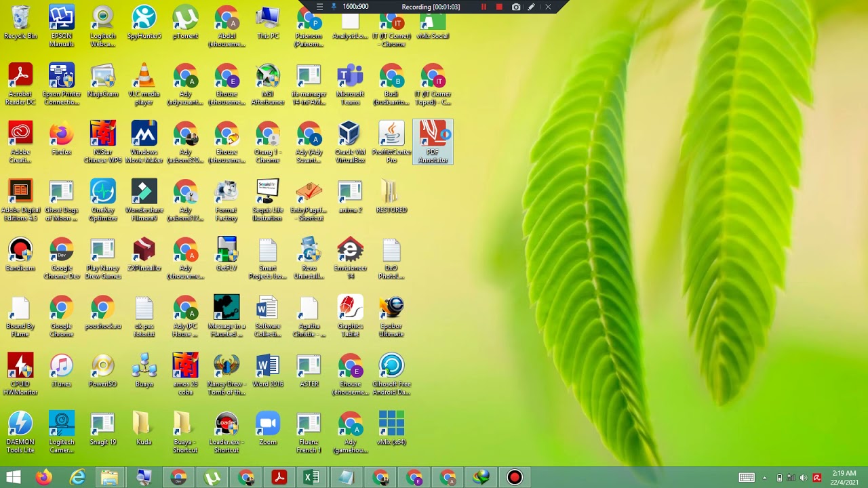Switch to Excel in the taskbar
The height and width of the screenshot is (488, 868).
[312, 477]
